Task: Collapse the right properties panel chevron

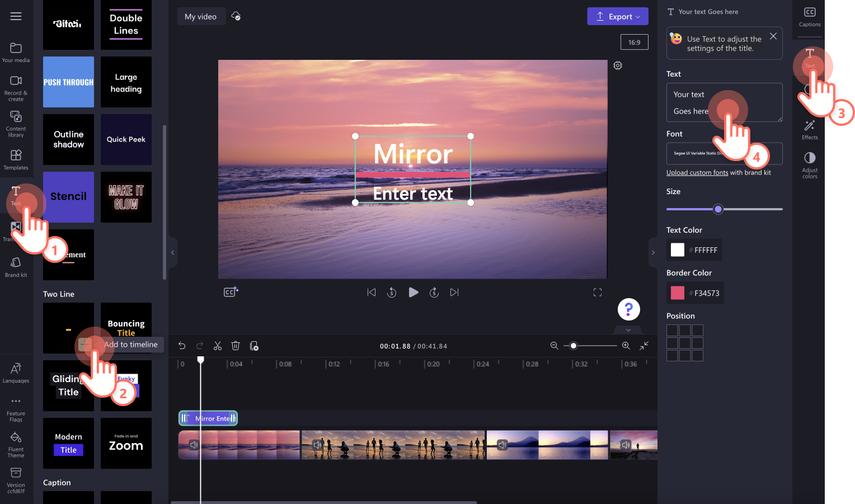Action: (653, 253)
